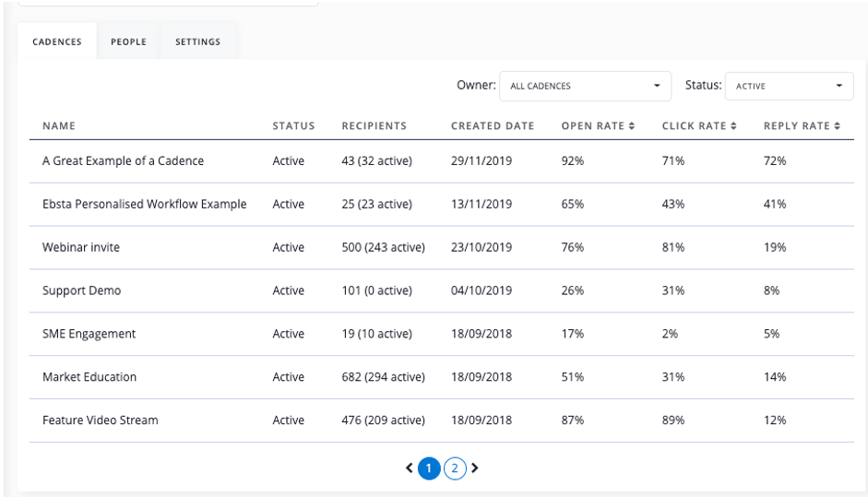The height and width of the screenshot is (497, 868).
Task: Select the Cadences tab
Action: pyautogui.click(x=57, y=41)
